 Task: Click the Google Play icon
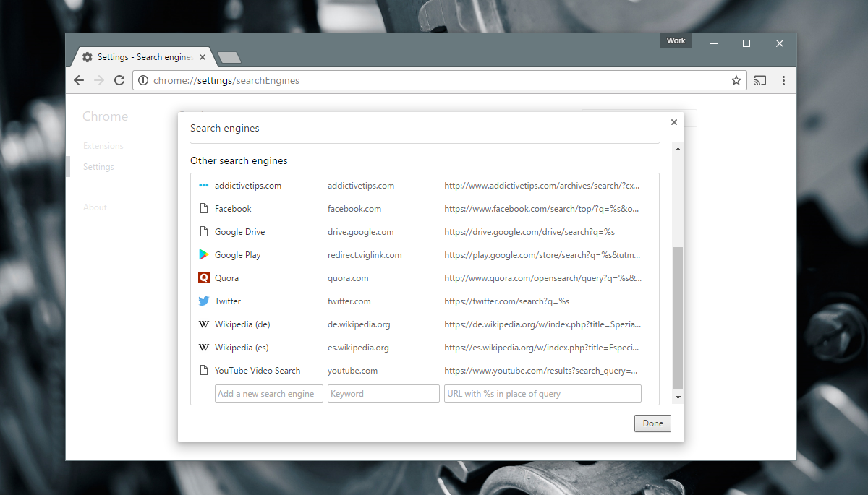tap(204, 255)
